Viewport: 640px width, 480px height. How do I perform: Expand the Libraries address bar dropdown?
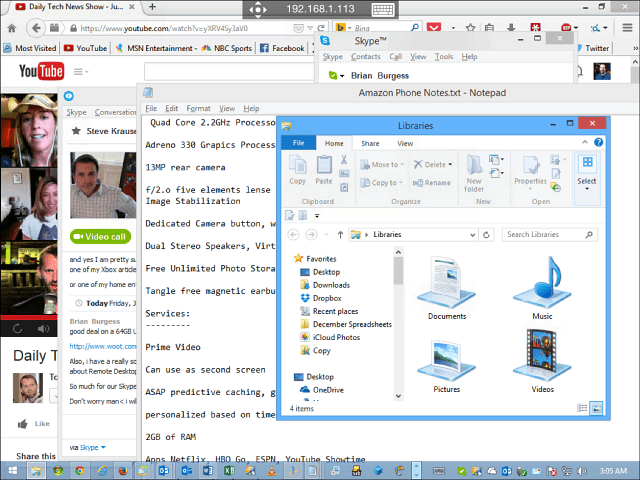pyautogui.click(x=472, y=235)
